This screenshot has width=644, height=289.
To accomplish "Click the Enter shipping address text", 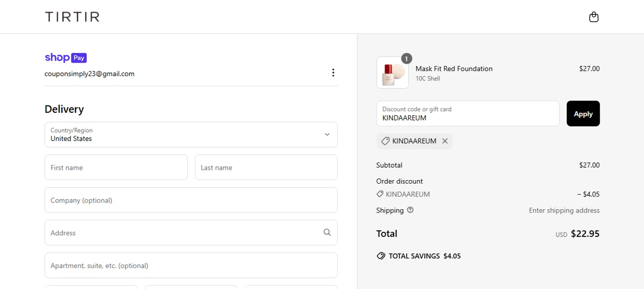I will pyautogui.click(x=564, y=211).
